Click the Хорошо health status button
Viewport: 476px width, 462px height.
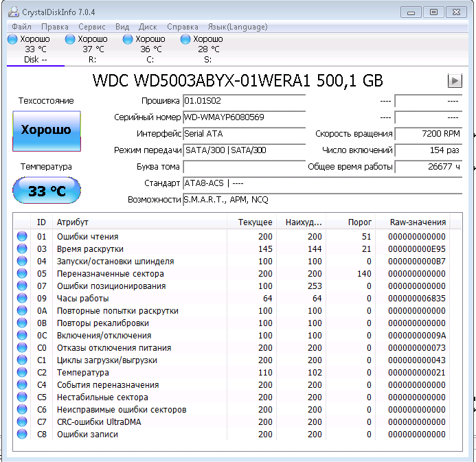click(x=46, y=130)
